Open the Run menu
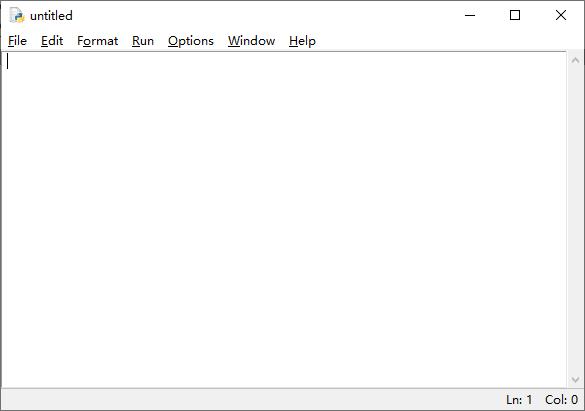This screenshot has width=585, height=411. point(143,41)
